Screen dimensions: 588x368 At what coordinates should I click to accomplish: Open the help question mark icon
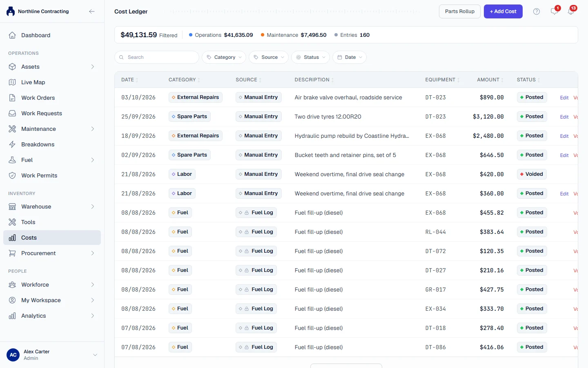tap(537, 11)
